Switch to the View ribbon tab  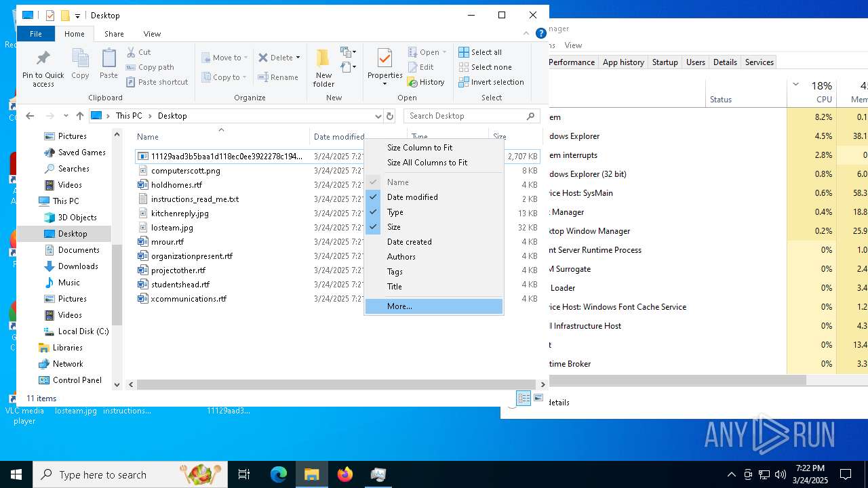pyautogui.click(x=152, y=34)
